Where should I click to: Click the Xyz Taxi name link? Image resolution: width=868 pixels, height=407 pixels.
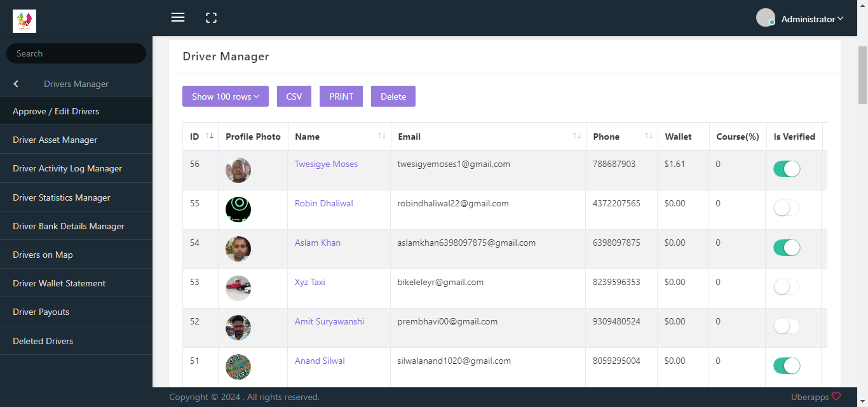click(x=310, y=282)
